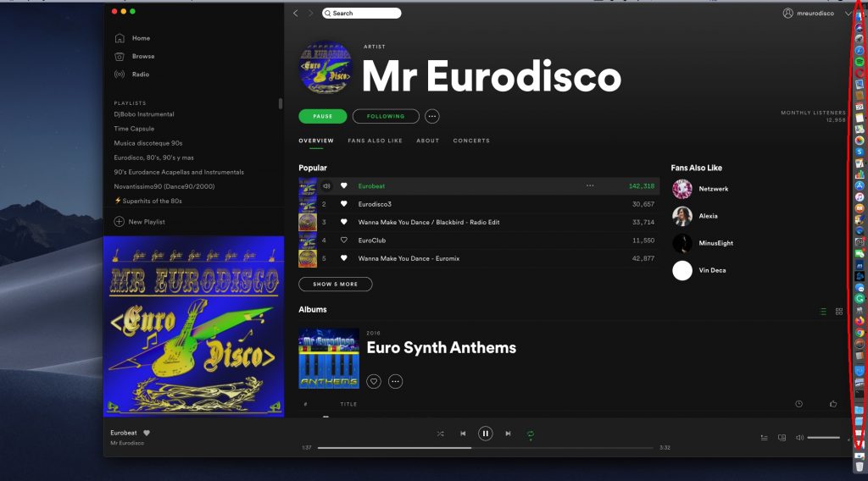
Task: Open DjBobo Instrumental playlist
Action: pyautogui.click(x=144, y=114)
